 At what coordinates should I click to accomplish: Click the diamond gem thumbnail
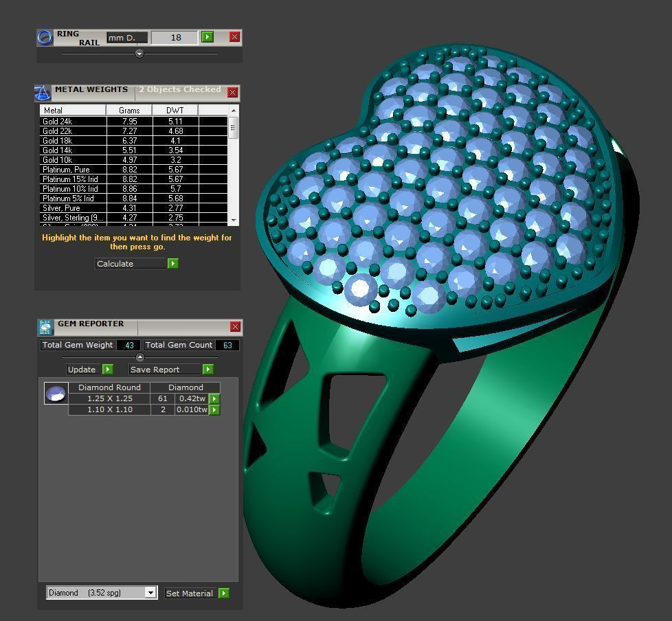click(56, 393)
